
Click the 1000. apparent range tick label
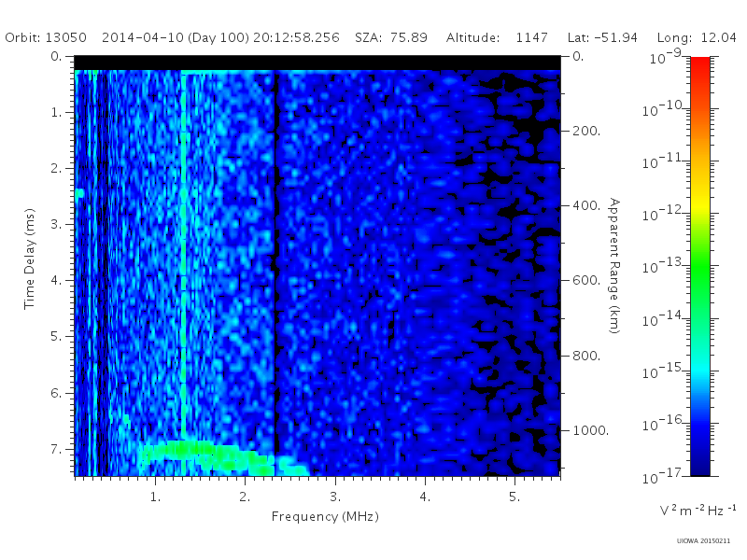pyautogui.click(x=591, y=430)
